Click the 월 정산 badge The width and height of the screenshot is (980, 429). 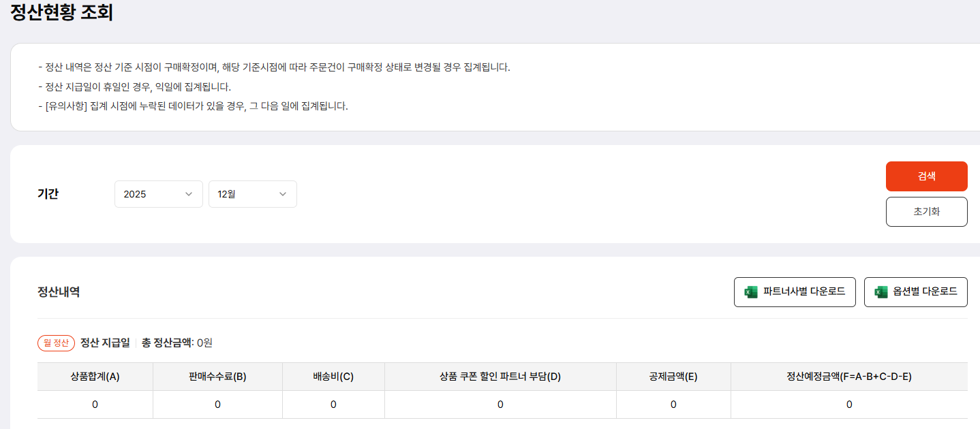[56, 343]
